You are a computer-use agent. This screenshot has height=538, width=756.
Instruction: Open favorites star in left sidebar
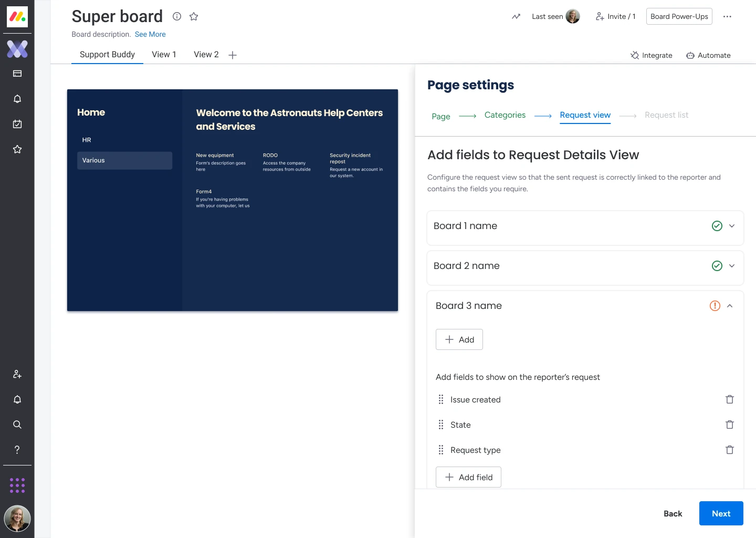click(x=17, y=149)
